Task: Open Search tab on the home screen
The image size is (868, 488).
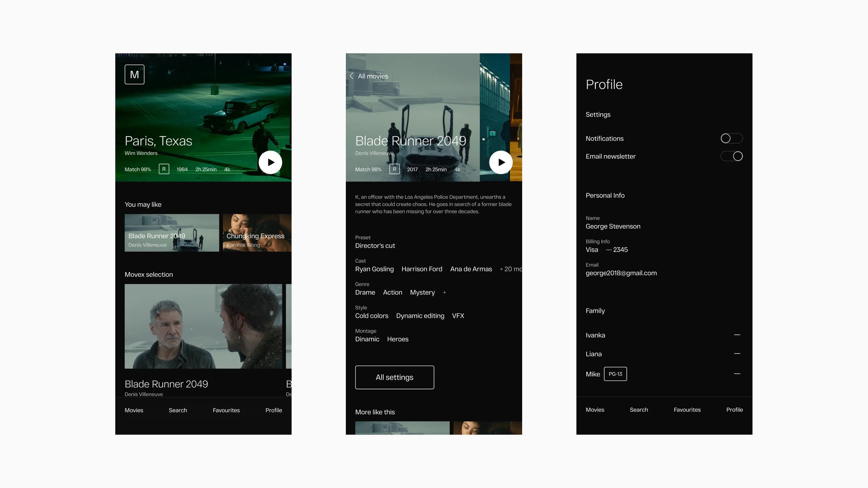Action: (x=178, y=410)
